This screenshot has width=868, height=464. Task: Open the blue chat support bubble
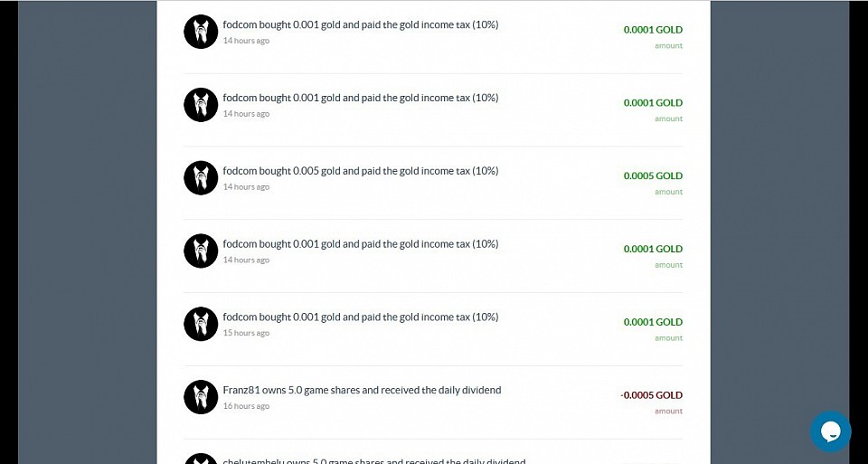tap(830, 431)
